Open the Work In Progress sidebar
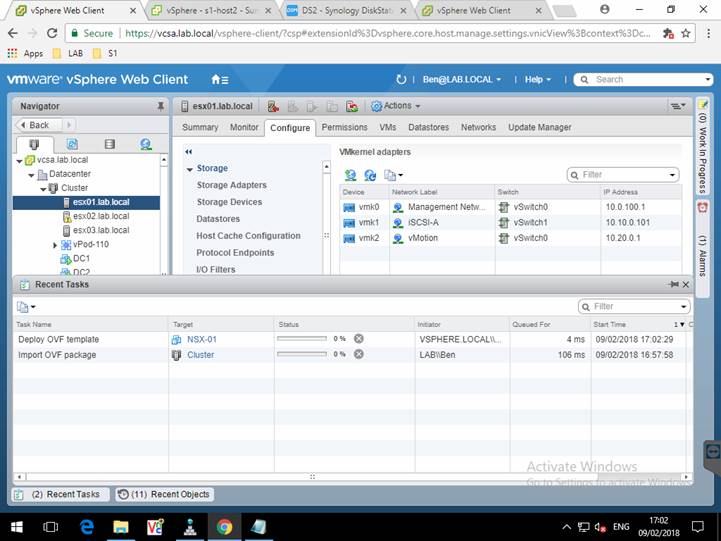 pos(702,147)
